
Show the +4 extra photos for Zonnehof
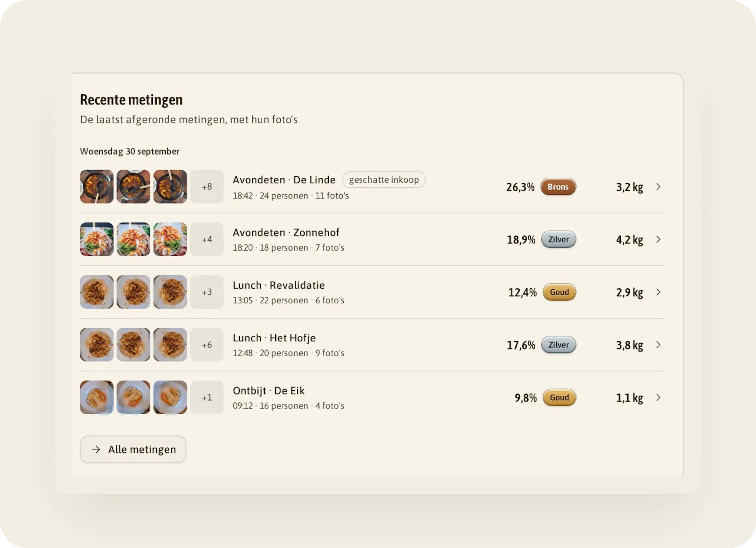207,239
